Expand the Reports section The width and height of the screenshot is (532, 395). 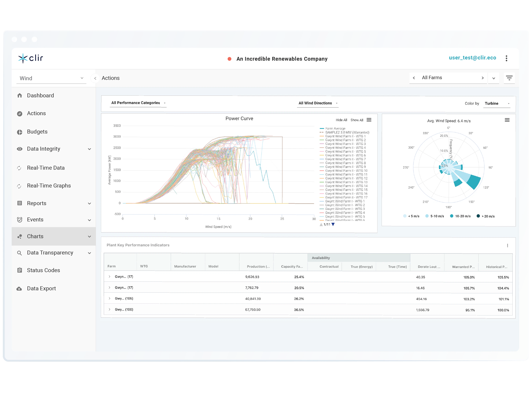(x=89, y=203)
